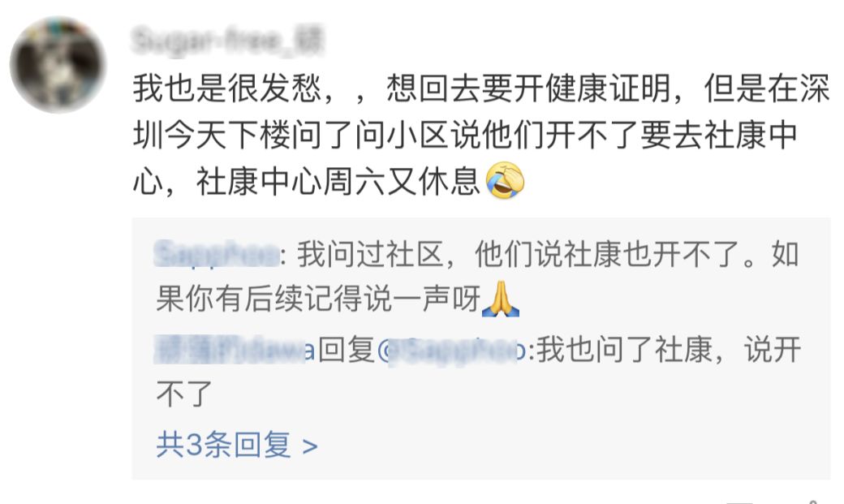844x504 pixels.
Task: Expand replies using the > chevron
Action: pyautogui.click(x=310, y=446)
